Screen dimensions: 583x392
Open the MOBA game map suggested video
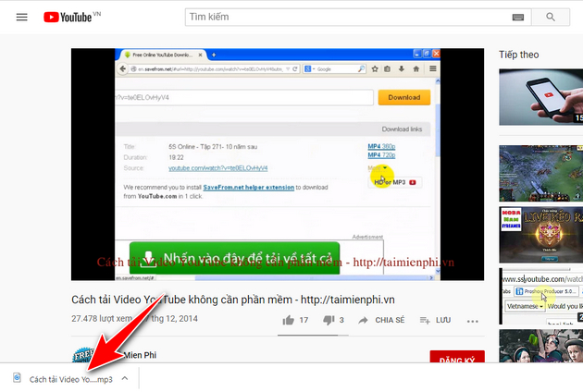point(541,173)
